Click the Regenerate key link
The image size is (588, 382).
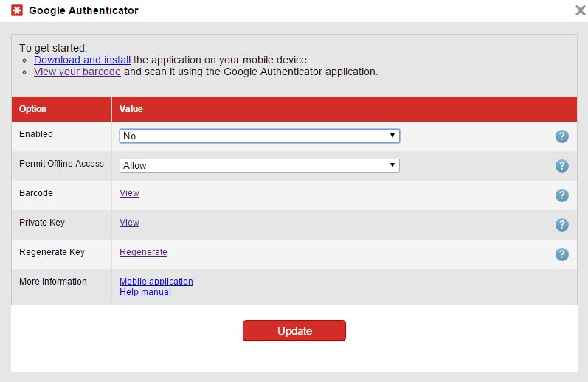[x=143, y=252]
